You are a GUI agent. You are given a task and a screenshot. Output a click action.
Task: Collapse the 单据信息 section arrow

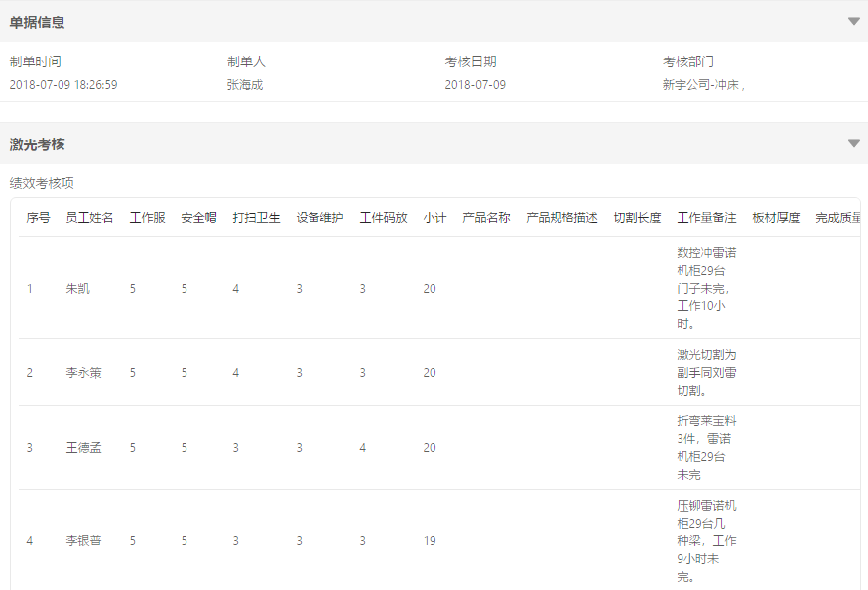pyautogui.click(x=853, y=21)
